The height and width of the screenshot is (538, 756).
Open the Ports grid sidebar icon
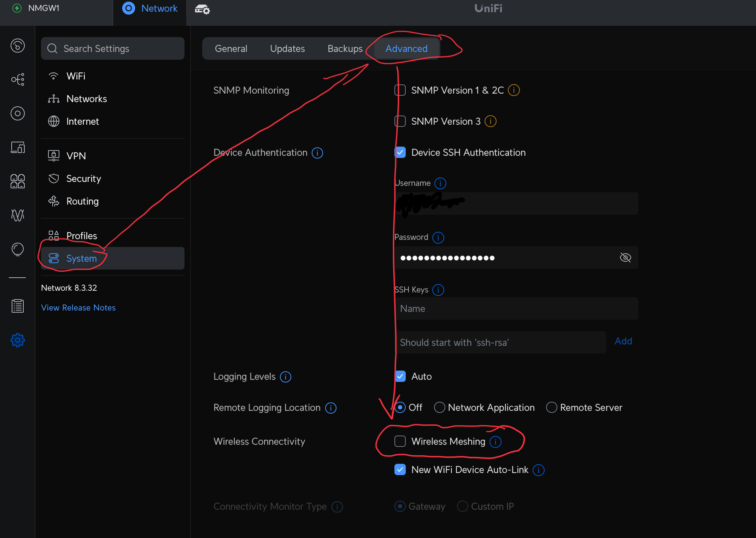[17, 181]
